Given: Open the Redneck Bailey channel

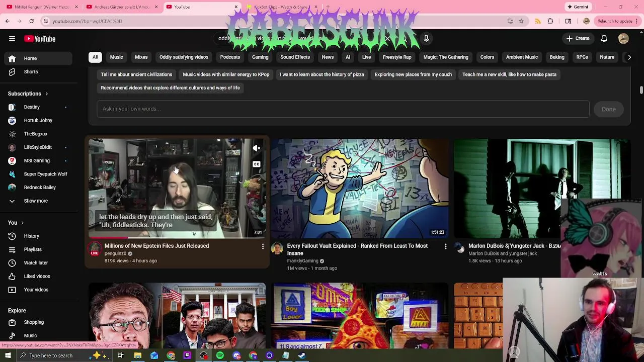Looking at the screenshot, I should [x=39, y=188].
